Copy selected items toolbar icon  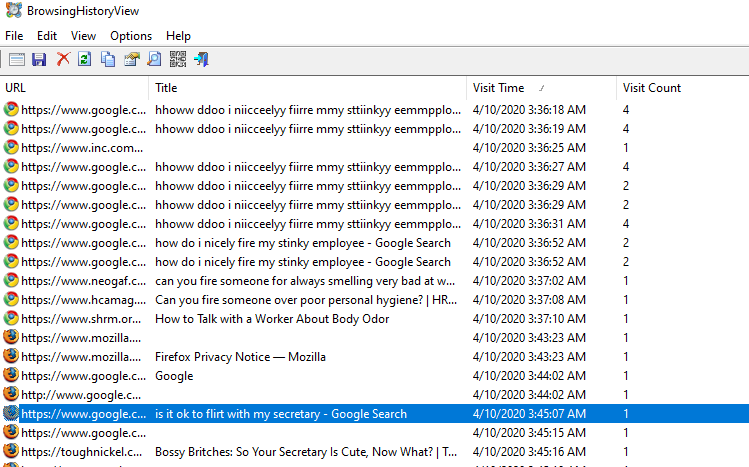pyautogui.click(x=108, y=59)
